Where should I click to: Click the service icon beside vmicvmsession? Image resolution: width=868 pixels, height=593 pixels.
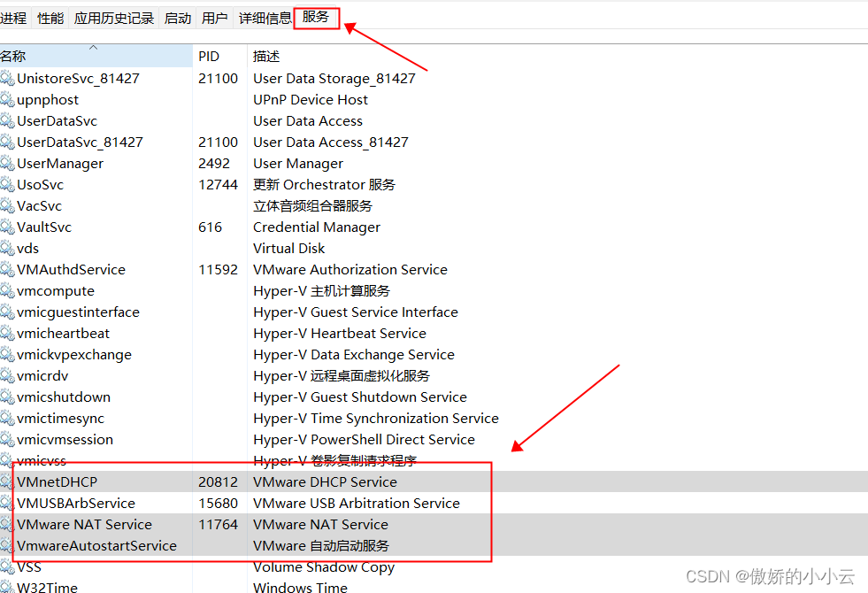[x=7, y=439]
